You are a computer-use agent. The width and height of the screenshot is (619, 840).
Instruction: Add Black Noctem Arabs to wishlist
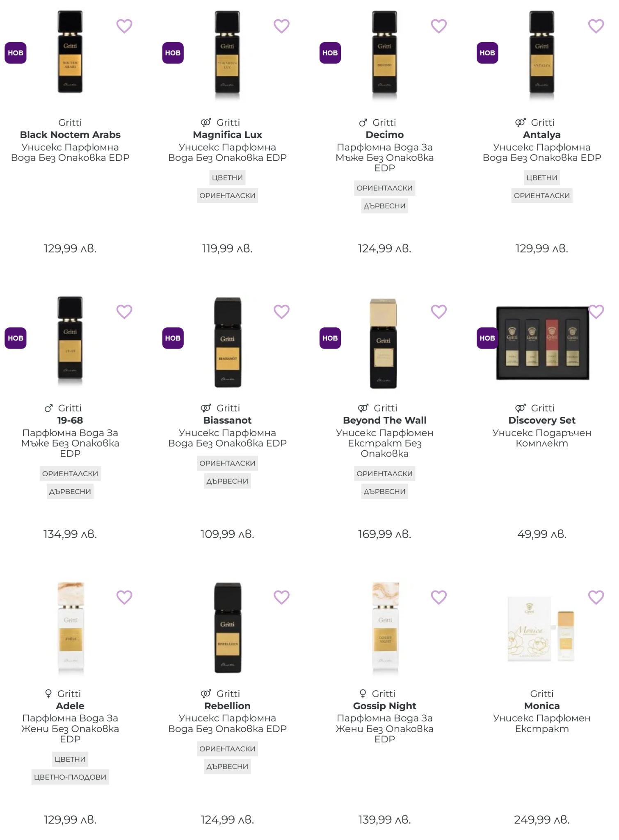coord(124,26)
